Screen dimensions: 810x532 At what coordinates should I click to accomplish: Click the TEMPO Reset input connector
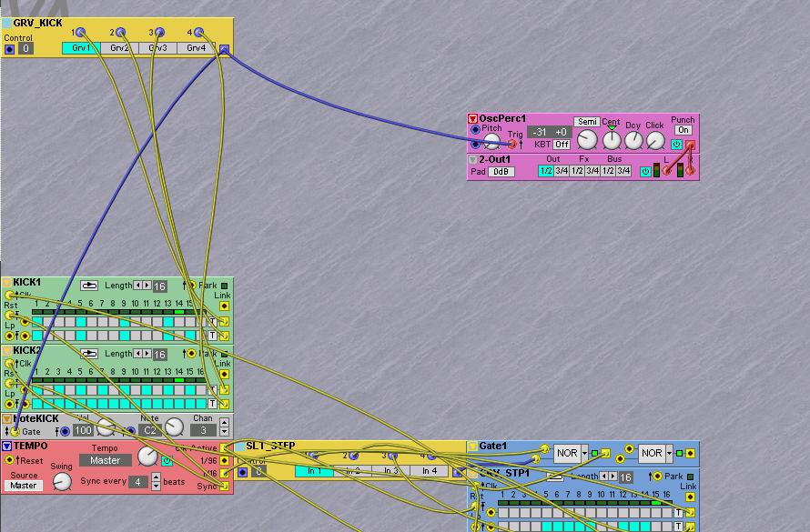pos(9,461)
